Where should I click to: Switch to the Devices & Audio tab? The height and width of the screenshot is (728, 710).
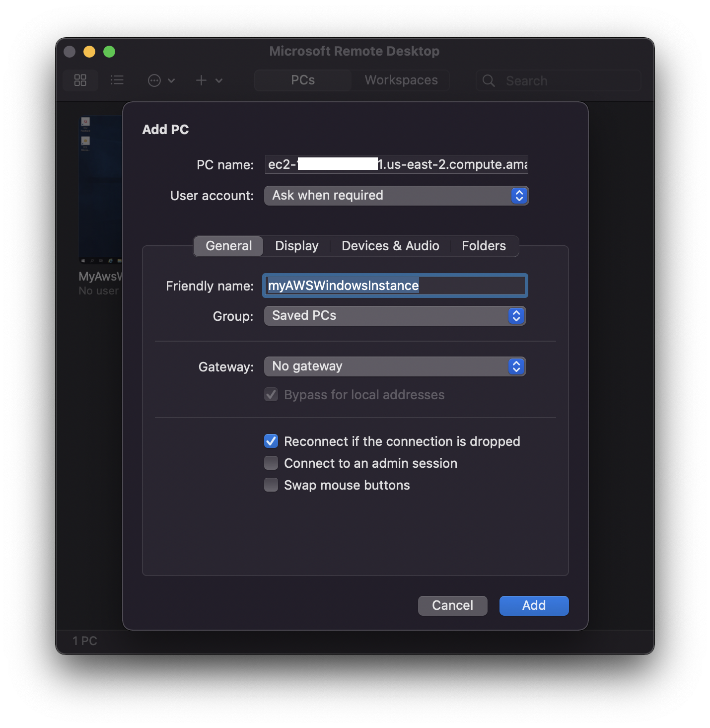(390, 246)
